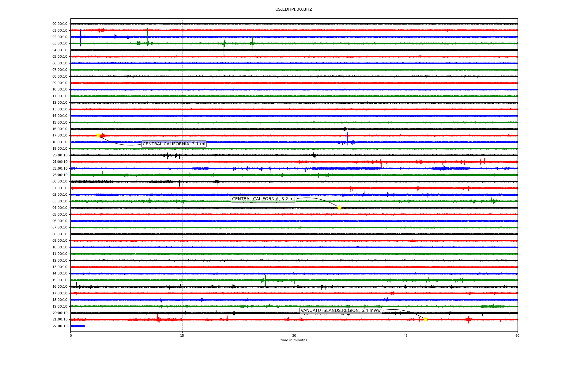Image resolution: width=588 pixels, height=368 pixels.
Task: Click the star marker on the 04:00:10 trace
Action: pyautogui.click(x=339, y=208)
